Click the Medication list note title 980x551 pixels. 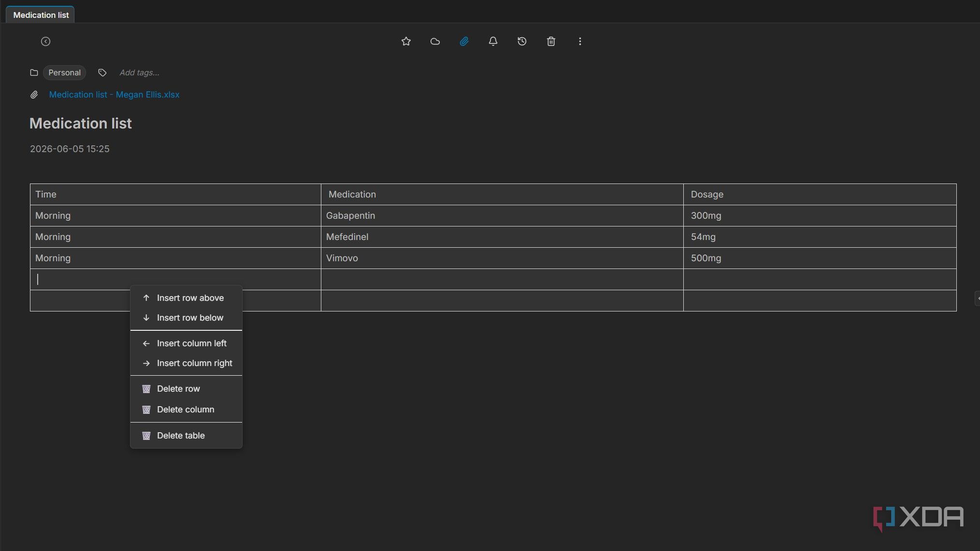point(80,123)
